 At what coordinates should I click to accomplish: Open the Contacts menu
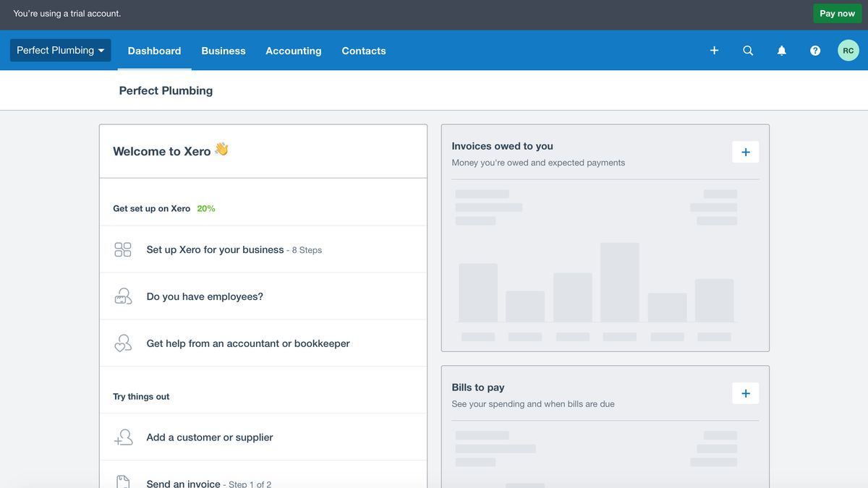pos(364,50)
